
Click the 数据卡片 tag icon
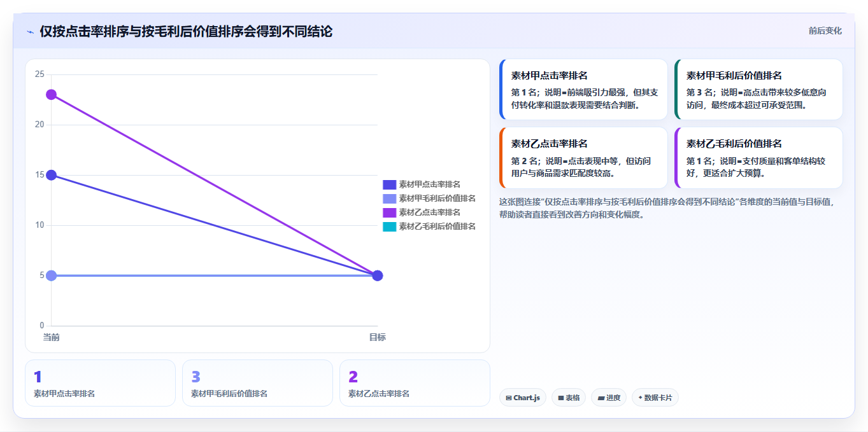tap(641, 398)
